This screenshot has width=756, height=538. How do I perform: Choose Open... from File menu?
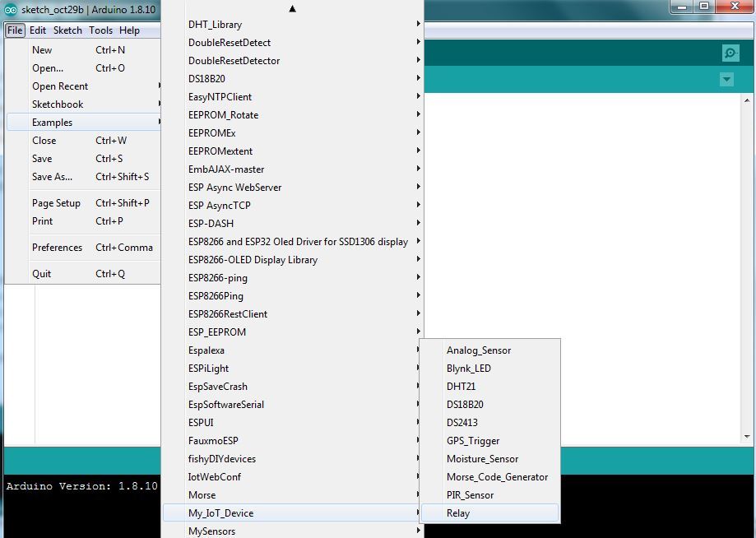pos(83,68)
